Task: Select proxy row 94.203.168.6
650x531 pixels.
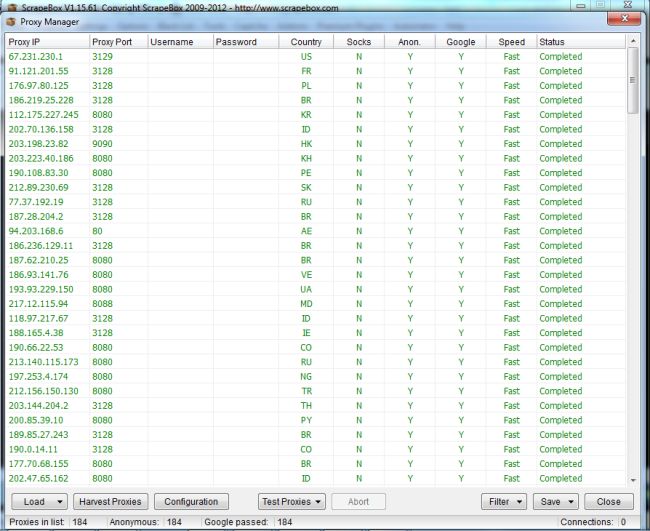Action: [315, 231]
